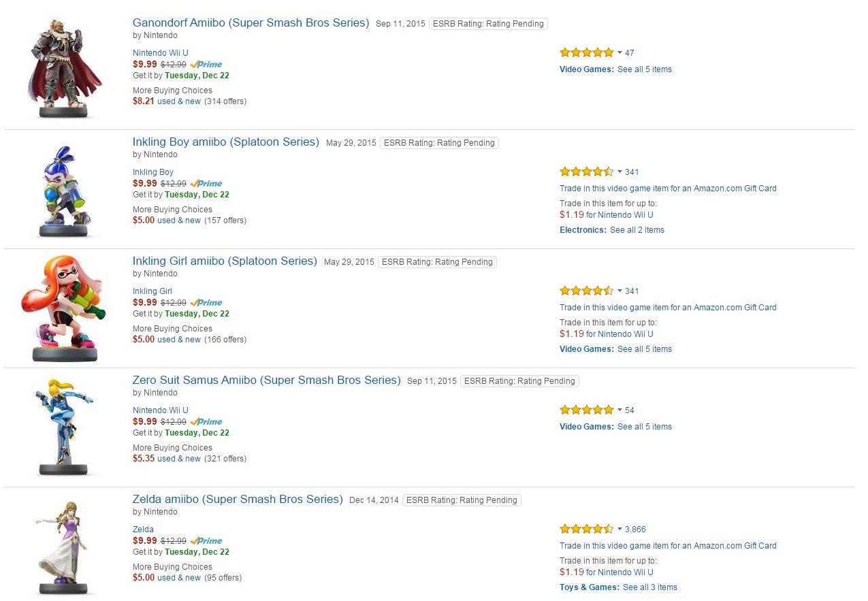
Task: Expand Ganondorf rating breakdown dropdown arrow
Action: (x=620, y=52)
